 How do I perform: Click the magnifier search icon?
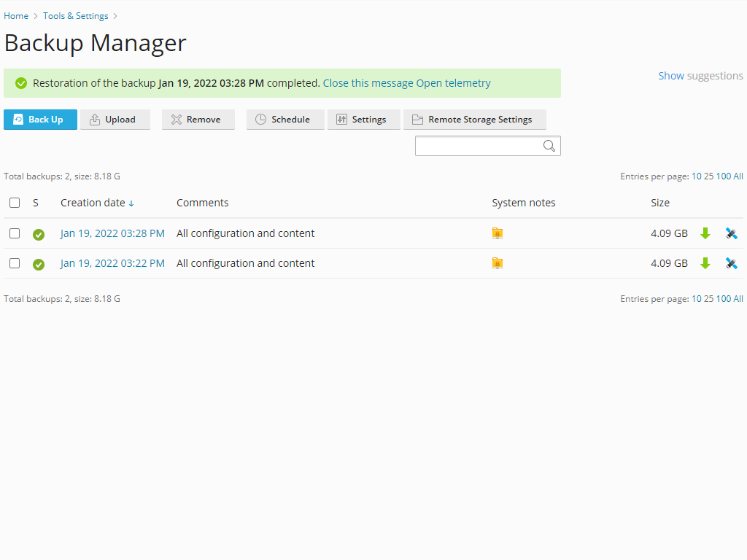coord(549,146)
